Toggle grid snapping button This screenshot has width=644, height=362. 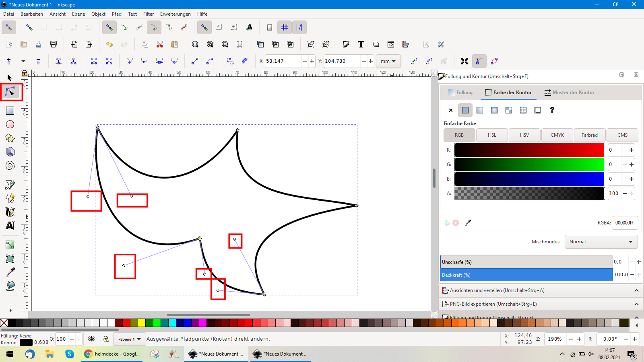coord(285,27)
